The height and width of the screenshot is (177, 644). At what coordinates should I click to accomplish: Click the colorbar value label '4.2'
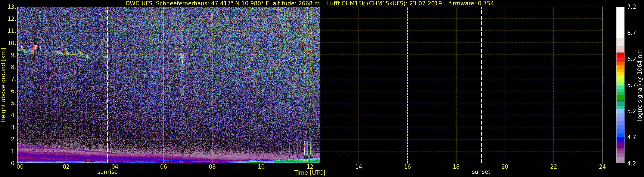(632, 163)
